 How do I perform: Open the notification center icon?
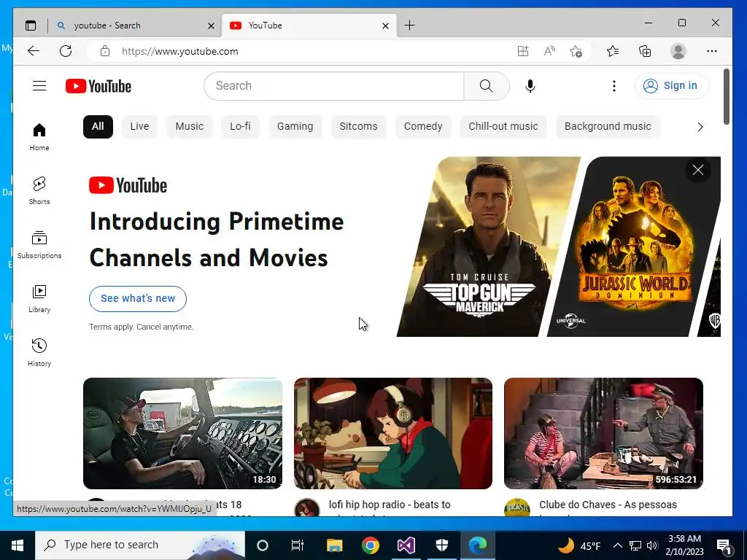724,546
